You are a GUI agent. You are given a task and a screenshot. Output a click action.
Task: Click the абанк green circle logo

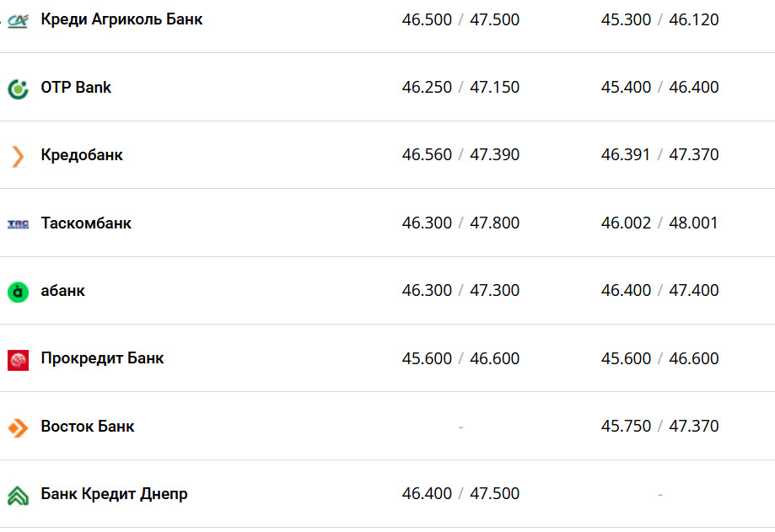click(x=18, y=292)
